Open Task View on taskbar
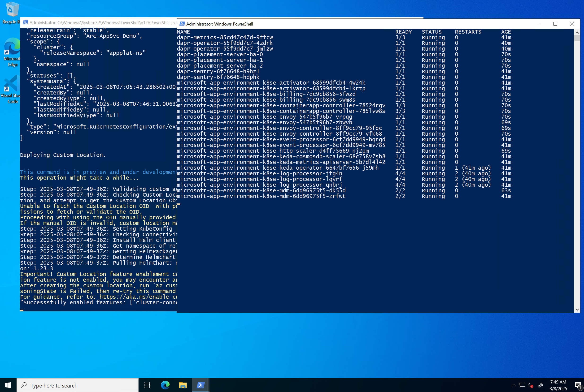This screenshot has width=584, height=392. [147, 385]
